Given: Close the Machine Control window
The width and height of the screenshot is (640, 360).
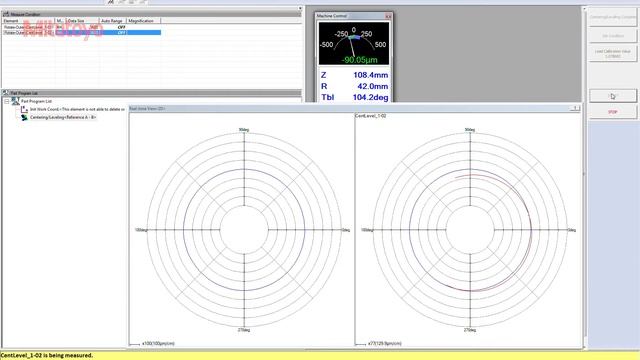Looking at the screenshot, I should tap(388, 16).
